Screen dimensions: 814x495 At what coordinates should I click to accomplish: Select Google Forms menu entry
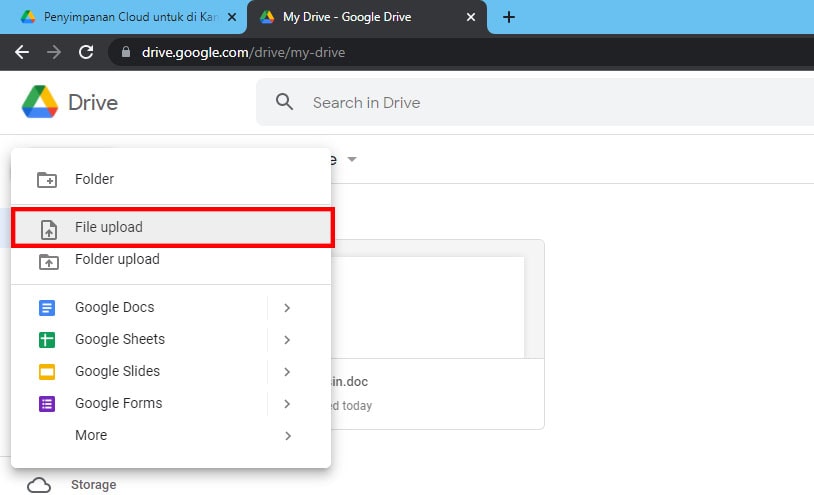click(171, 404)
